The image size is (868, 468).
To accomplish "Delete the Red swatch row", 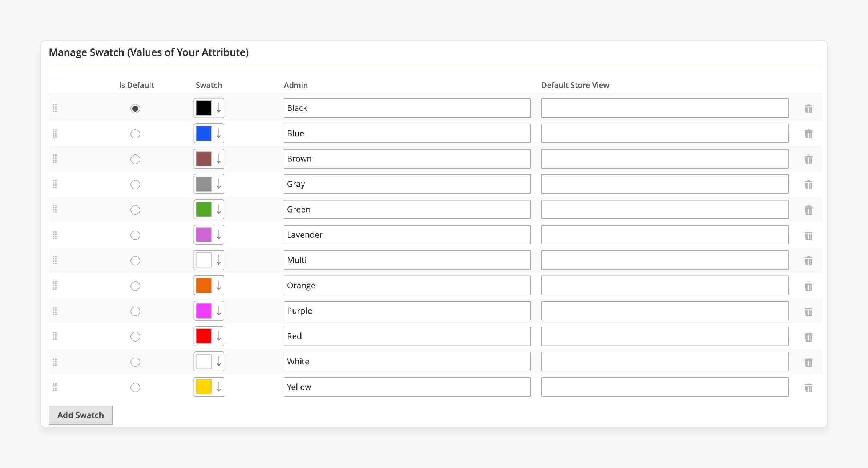I will 808,337.
